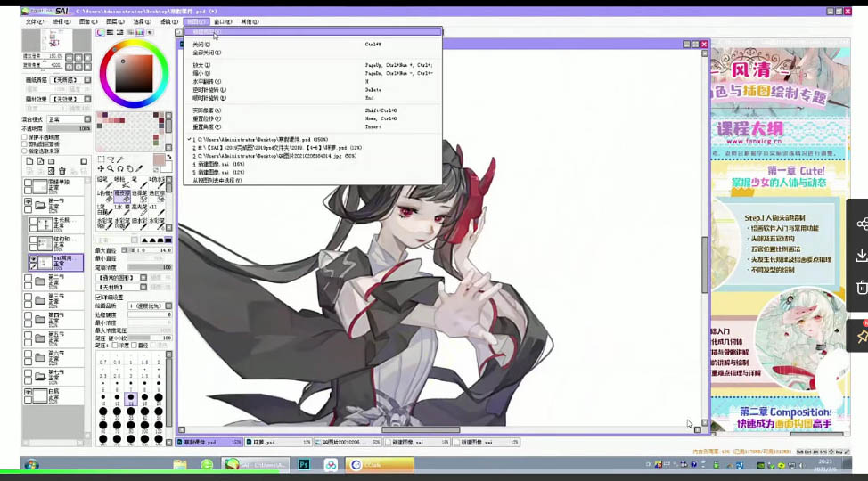Screen dimensions: 868x481
Task: Expand the third section layer folder
Action: [40, 300]
